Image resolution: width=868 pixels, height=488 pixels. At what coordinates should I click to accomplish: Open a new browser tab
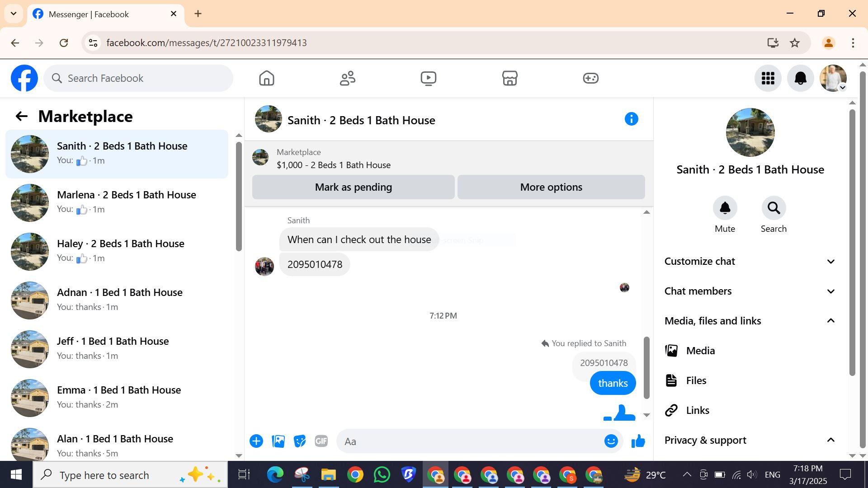(198, 14)
